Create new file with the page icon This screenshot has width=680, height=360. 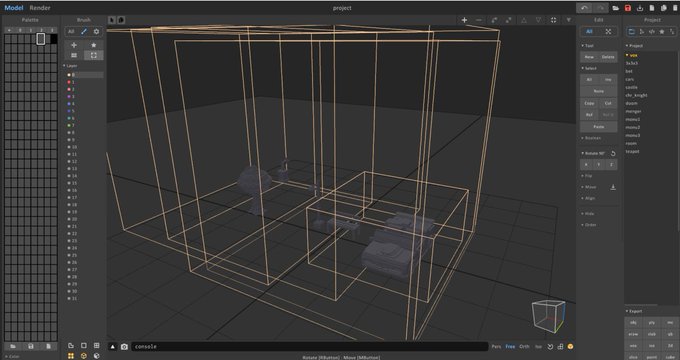pos(651,8)
